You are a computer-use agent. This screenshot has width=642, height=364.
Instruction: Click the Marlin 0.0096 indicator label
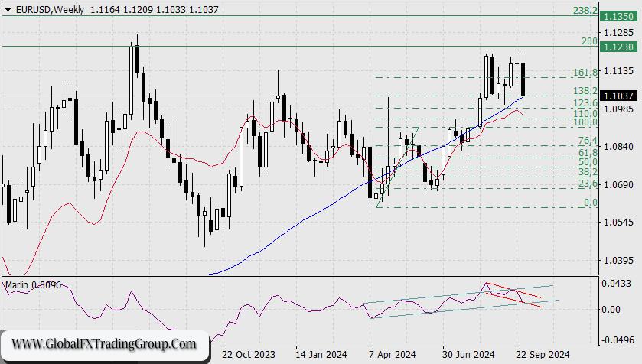click(x=33, y=284)
